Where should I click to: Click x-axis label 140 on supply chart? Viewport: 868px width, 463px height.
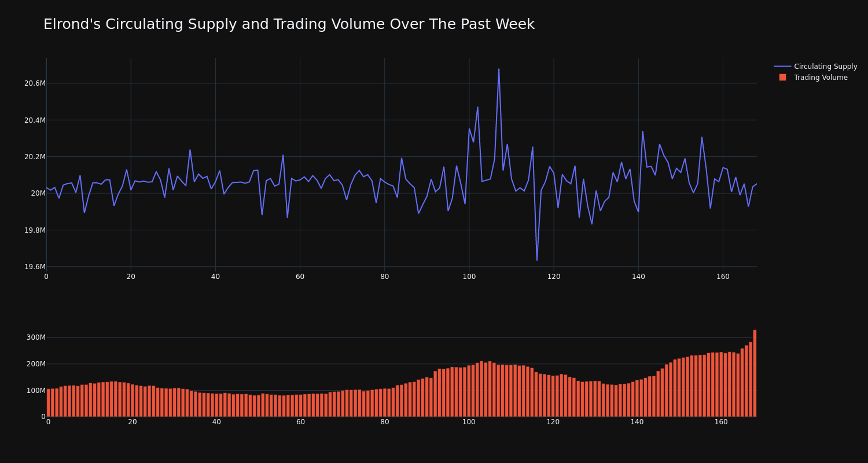638,277
